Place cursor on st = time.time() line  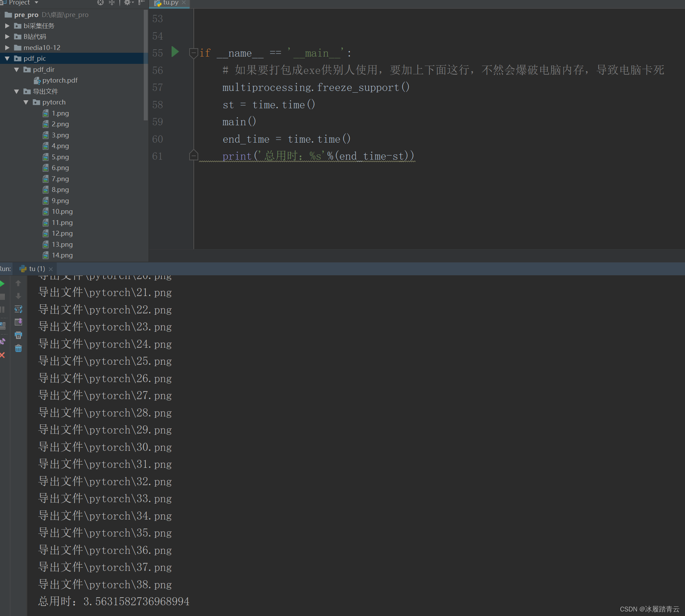point(269,105)
